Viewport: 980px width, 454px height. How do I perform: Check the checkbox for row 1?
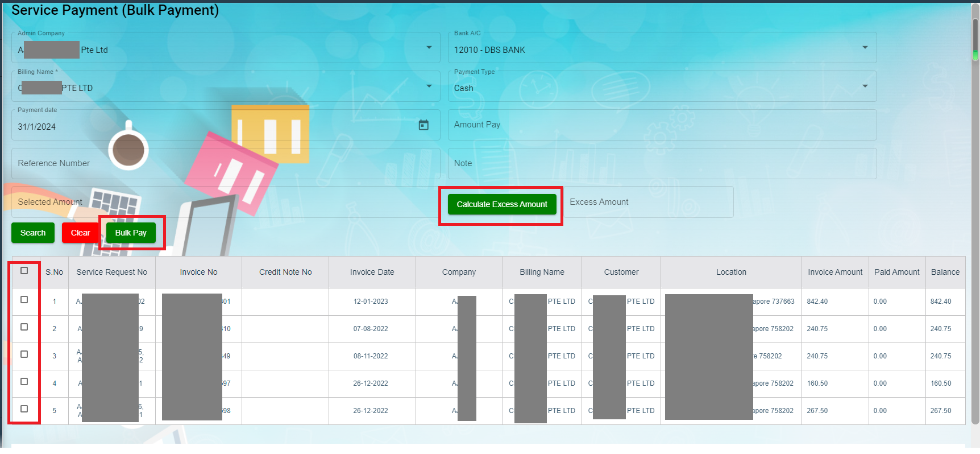[x=24, y=300]
